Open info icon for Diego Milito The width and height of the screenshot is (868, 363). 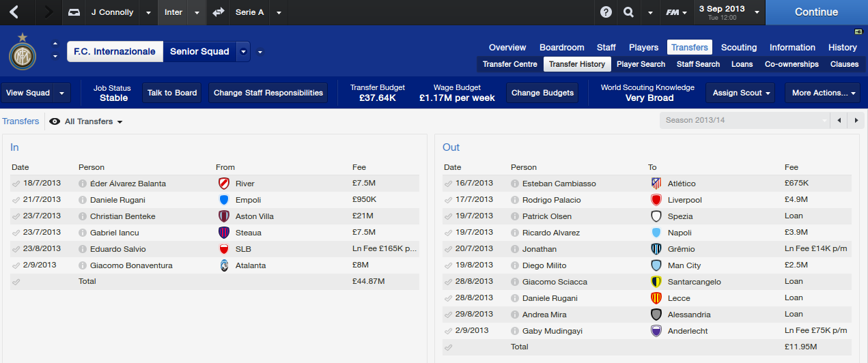coord(515,265)
